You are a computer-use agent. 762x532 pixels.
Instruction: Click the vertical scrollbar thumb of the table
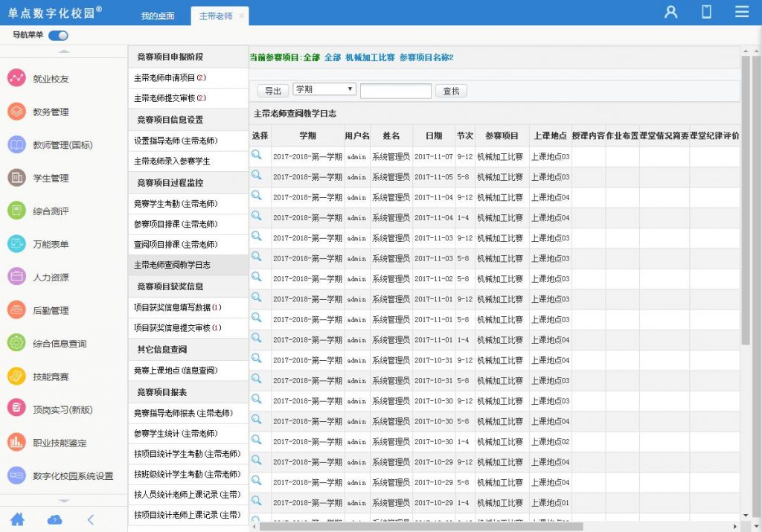pos(746,200)
